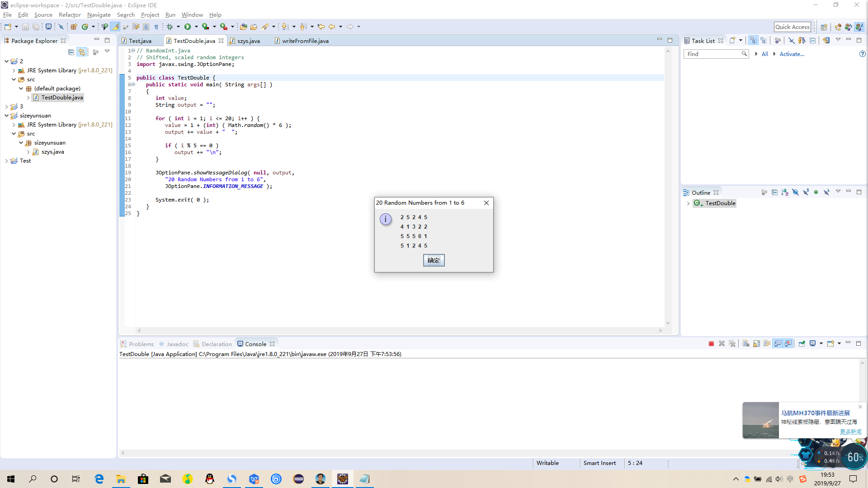Click the Save toolbar icon

25,27
